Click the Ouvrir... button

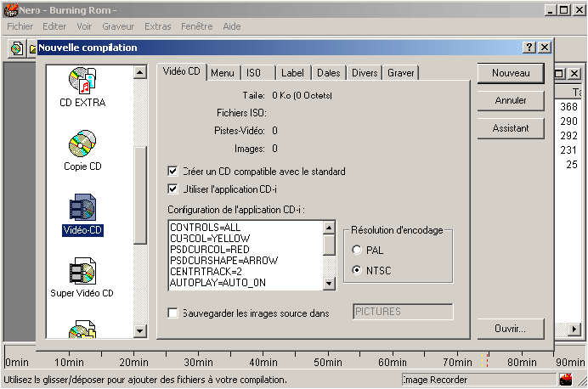[511, 329]
